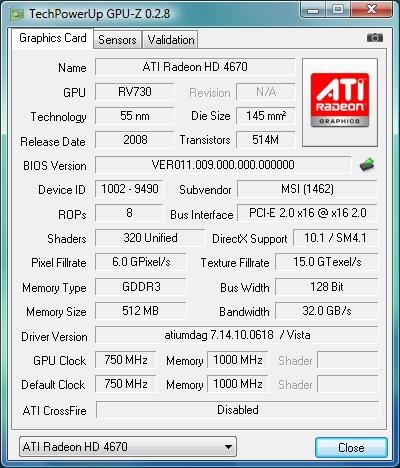The width and height of the screenshot is (400, 468).
Task: Open the Sensors tab
Action: (x=117, y=40)
